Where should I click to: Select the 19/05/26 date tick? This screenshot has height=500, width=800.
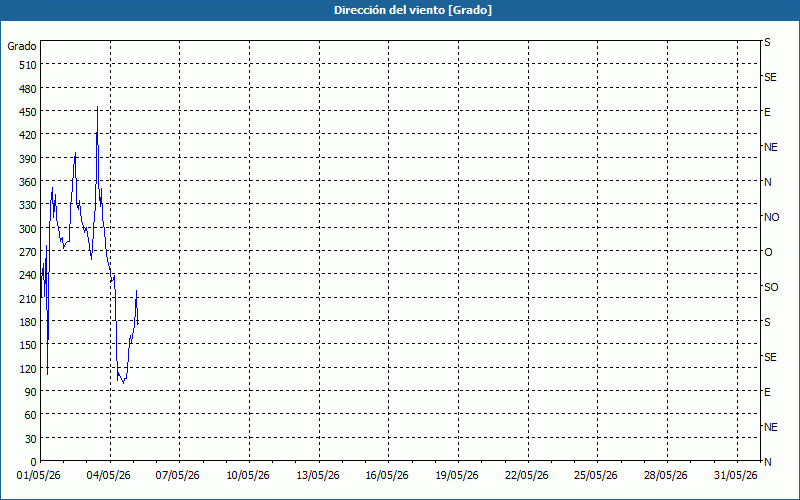[x=457, y=476]
